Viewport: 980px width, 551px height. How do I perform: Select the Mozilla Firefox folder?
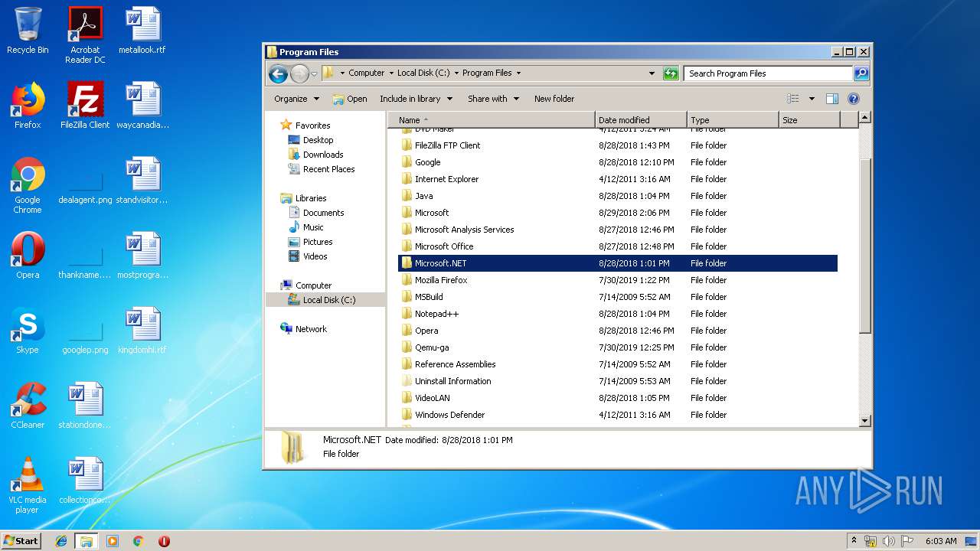pyautogui.click(x=618, y=280)
